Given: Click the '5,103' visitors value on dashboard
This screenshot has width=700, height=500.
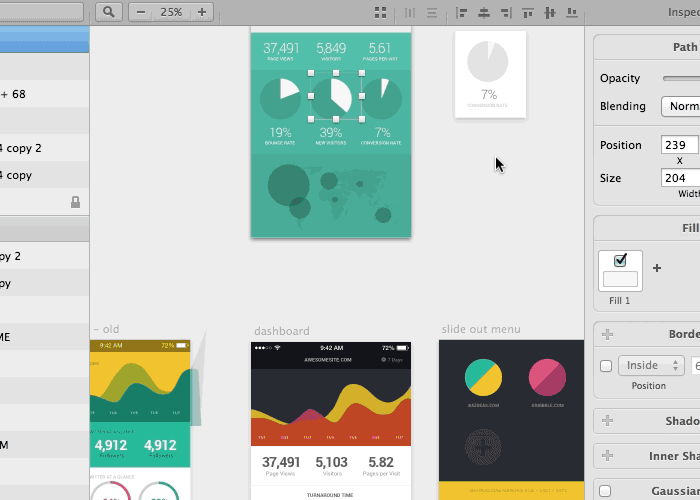Looking at the screenshot, I should pos(332,462).
